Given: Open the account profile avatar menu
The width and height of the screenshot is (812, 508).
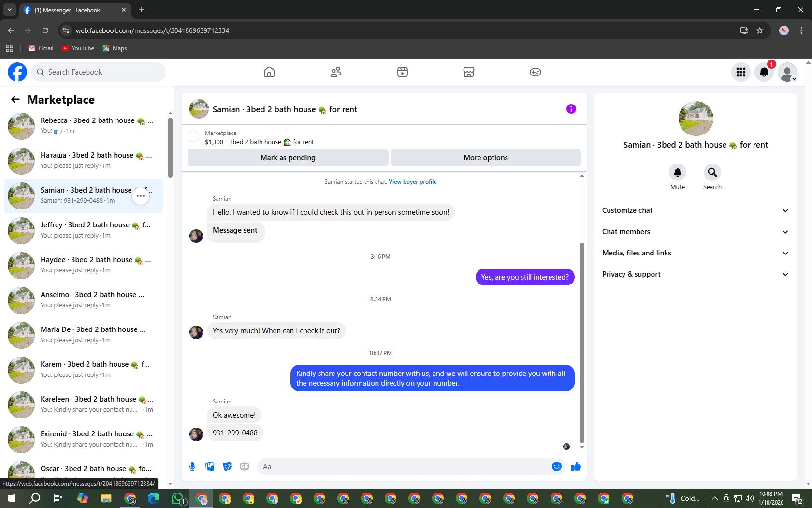Looking at the screenshot, I should click(x=787, y=72).
